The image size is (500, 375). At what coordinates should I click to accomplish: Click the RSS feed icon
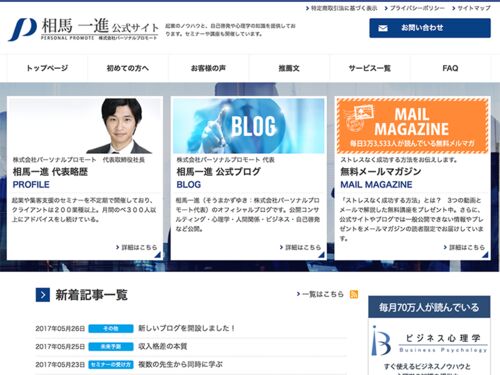tap(354, 294)
